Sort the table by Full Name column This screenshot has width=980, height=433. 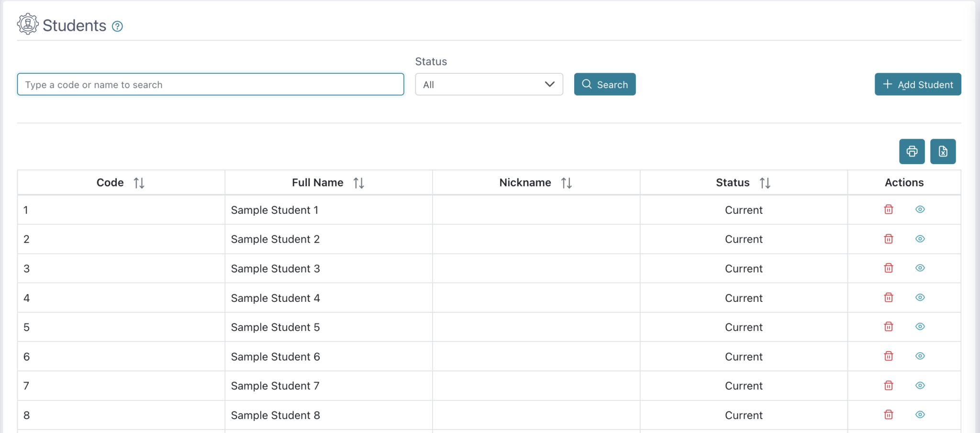[359, 182]
